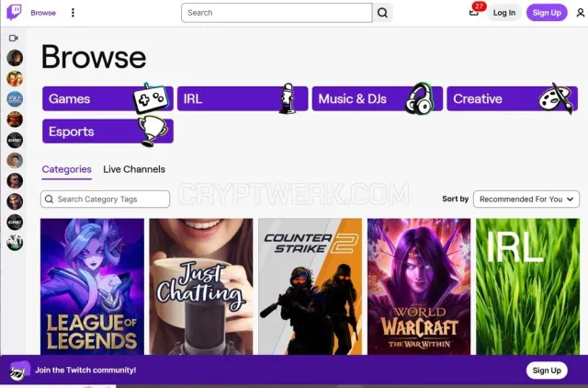Click Sign Up in the bottom banner
Viewport: 588px width, 388px height.
click(x=547, y=371)
